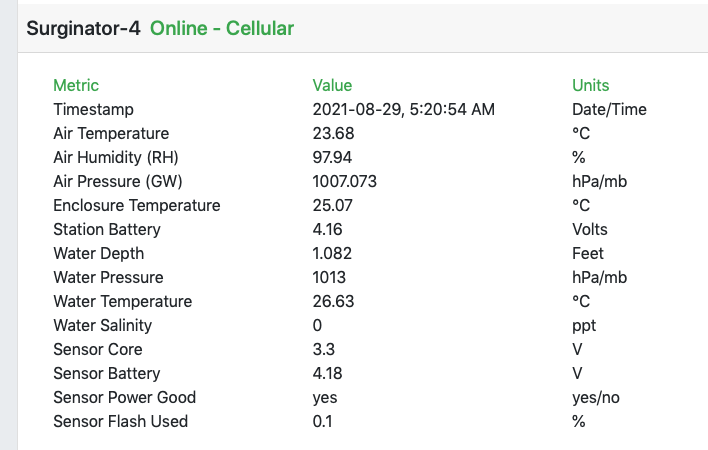Click the Metric column header
708x450 pixels.
click(x=76, y=85)
